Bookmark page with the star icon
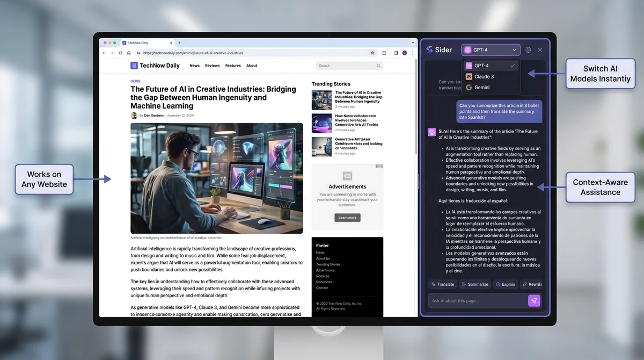 click(372, 53)
